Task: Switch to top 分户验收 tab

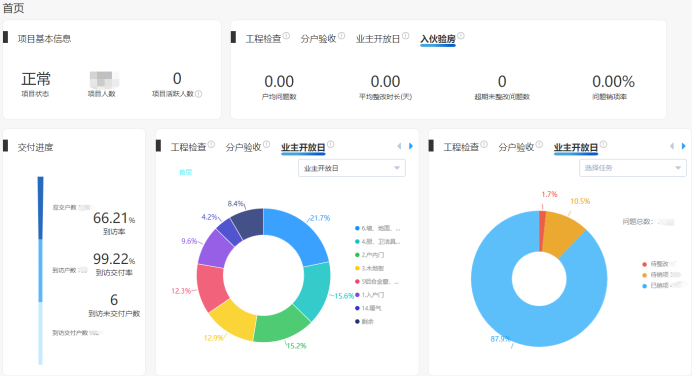Action: pos(318,39)
